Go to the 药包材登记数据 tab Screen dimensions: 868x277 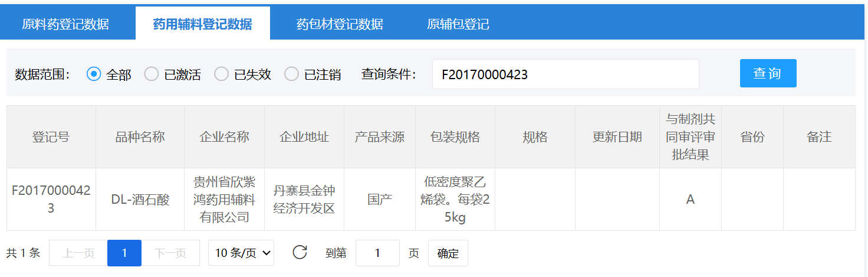coord(340,24)
